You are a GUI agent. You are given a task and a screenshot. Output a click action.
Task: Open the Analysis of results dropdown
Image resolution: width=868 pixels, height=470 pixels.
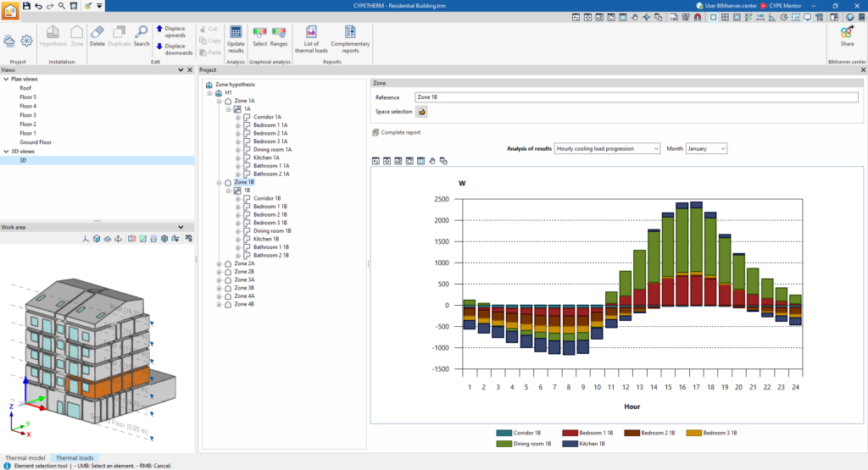tap(607, 149)
